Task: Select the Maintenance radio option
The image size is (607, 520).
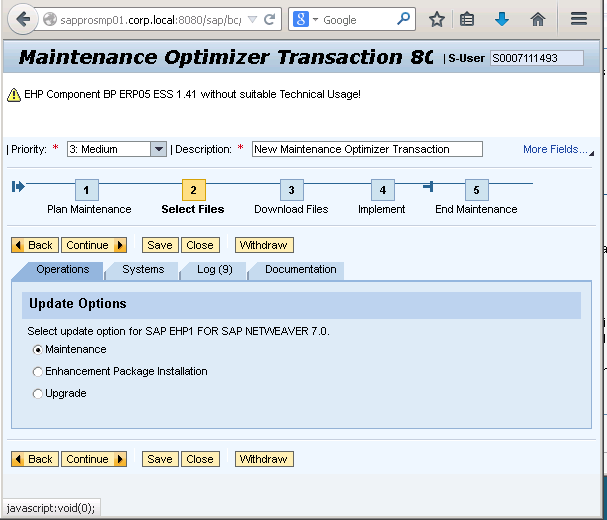Action: (38, 350)
